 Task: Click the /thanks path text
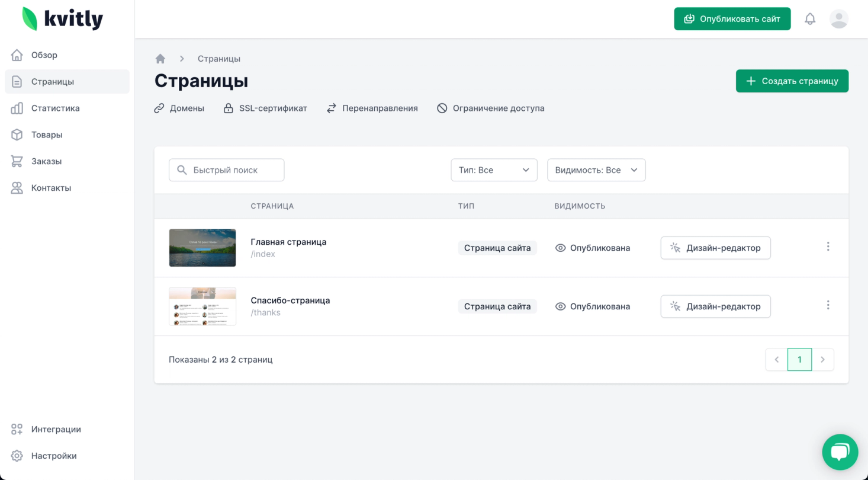(265, 313)
